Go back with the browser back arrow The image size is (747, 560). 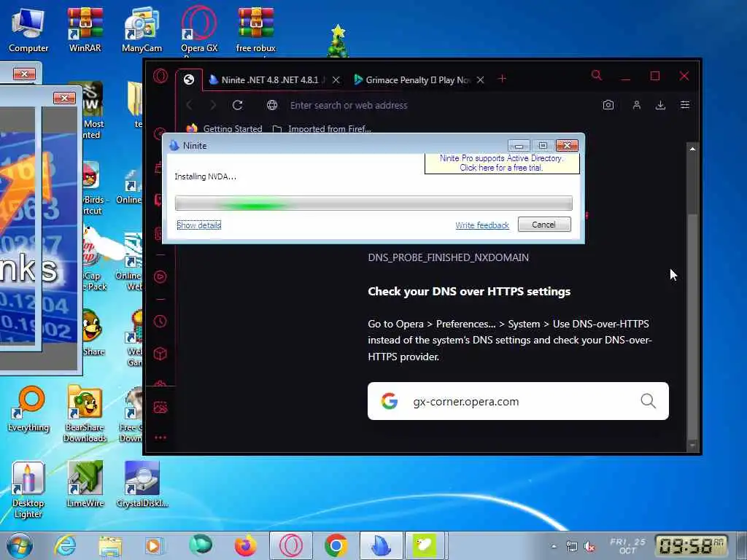click(190, 105)
